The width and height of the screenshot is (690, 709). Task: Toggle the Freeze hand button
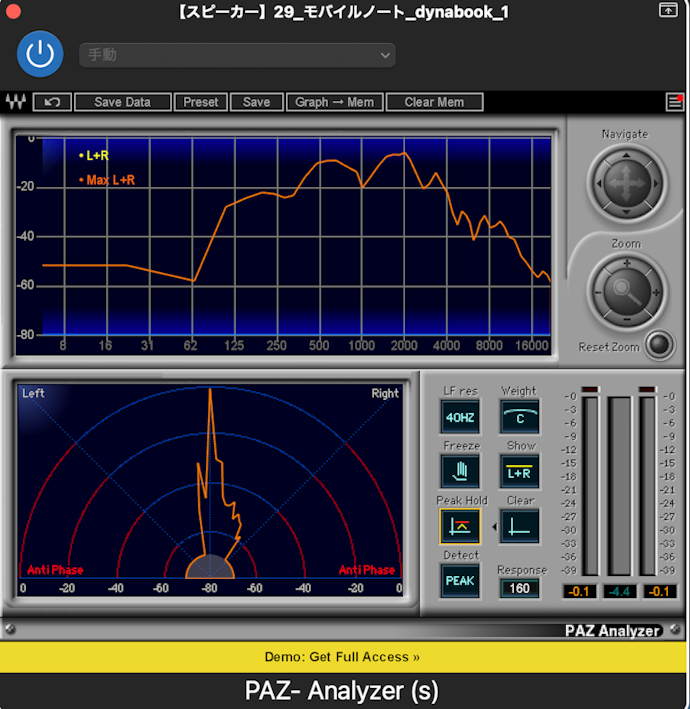460,472
